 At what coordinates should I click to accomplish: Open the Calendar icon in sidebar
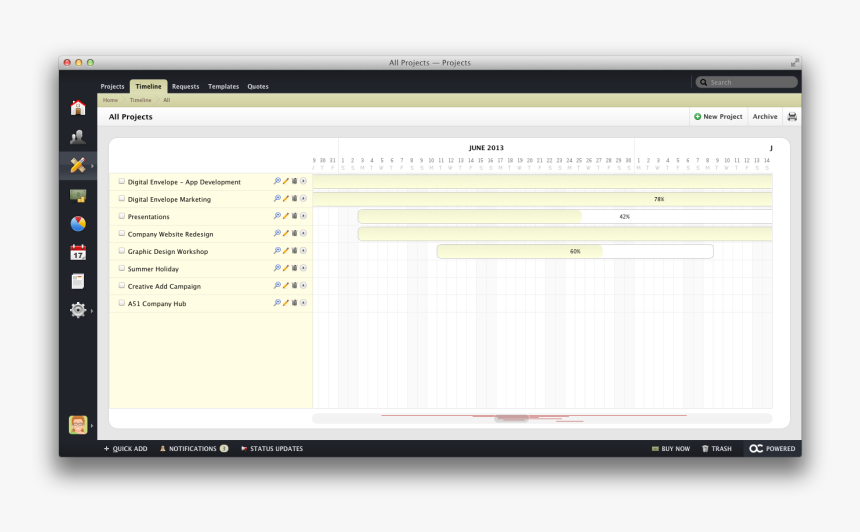[x=77, y=253]
